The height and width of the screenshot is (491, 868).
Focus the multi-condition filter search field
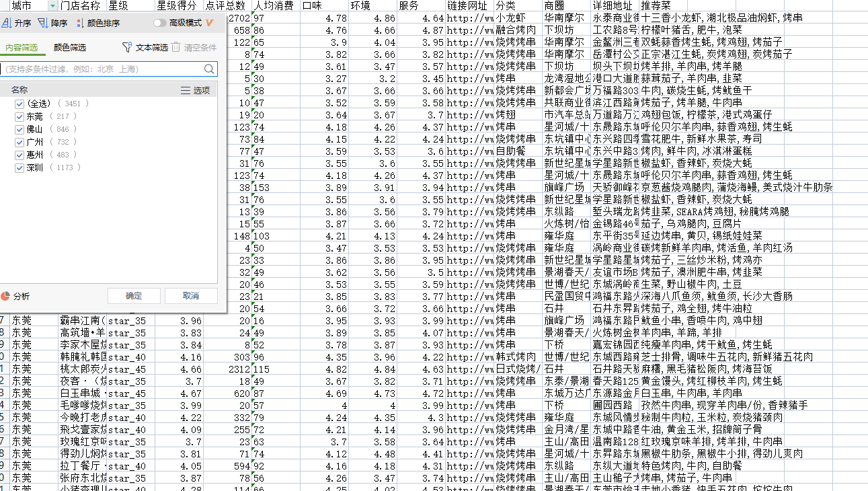pyautogui.click(x=102, y=69)
